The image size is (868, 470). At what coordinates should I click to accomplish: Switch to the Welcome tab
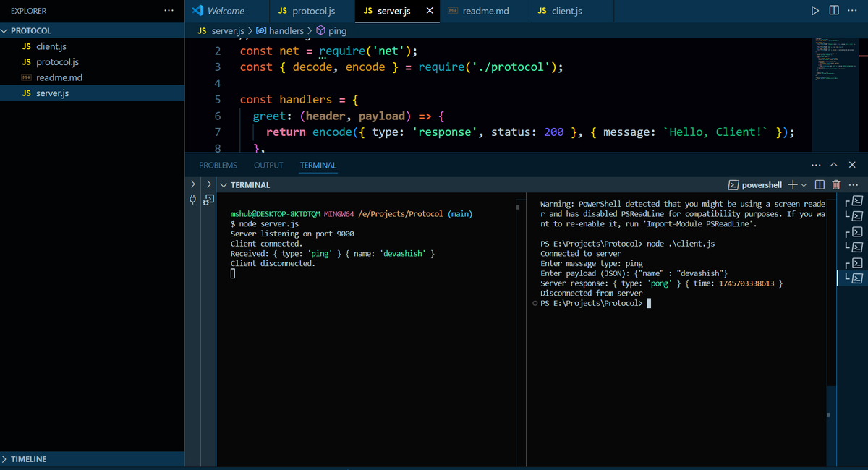pyautogui.click(x=226, y=11)
